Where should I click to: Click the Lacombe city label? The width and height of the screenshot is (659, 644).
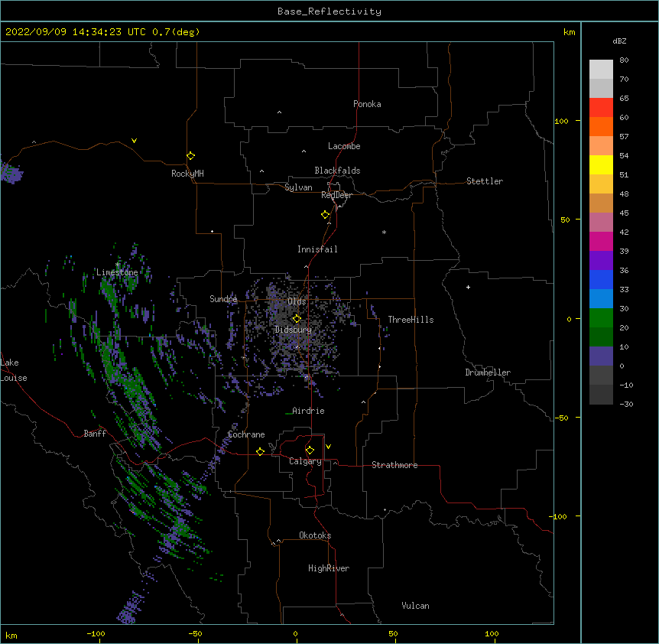tap(344, 146)
